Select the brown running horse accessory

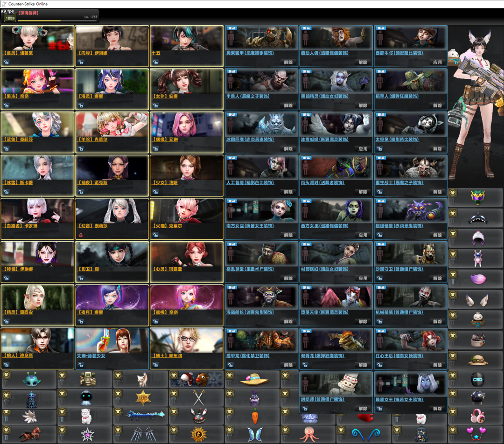(x=30, y=434)
